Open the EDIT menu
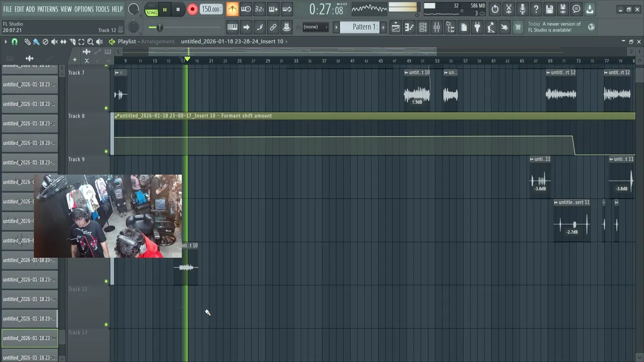The height and width of the screenshot is (362, 644). click(x=19, y=9)
